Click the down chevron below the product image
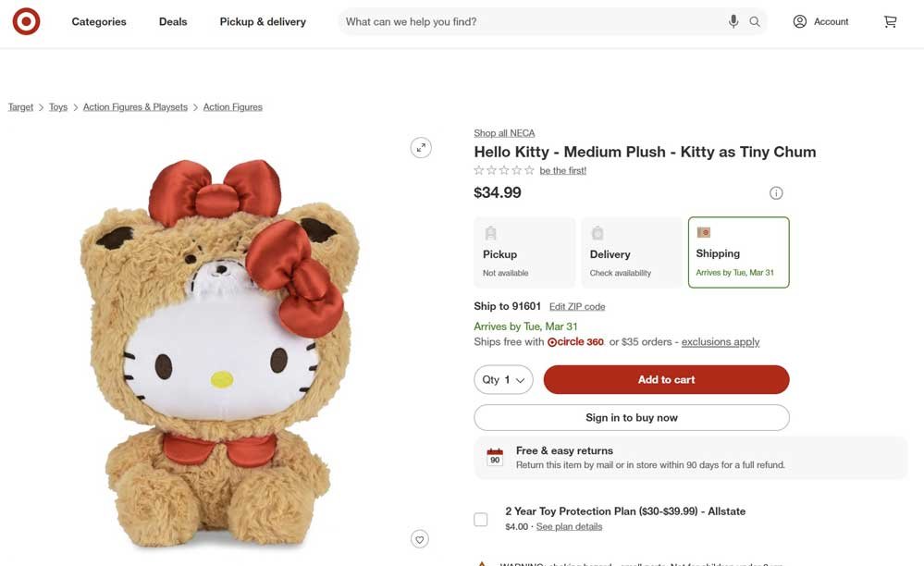 (419, 538)
